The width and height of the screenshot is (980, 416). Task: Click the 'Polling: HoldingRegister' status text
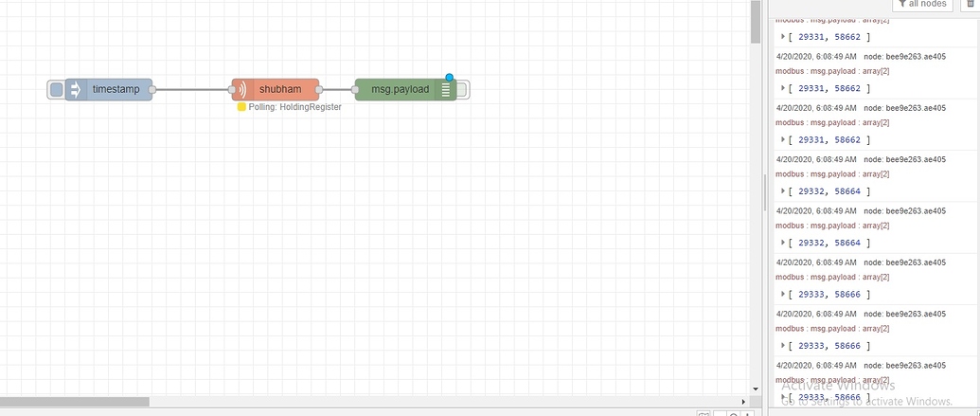tap(295, 107)
